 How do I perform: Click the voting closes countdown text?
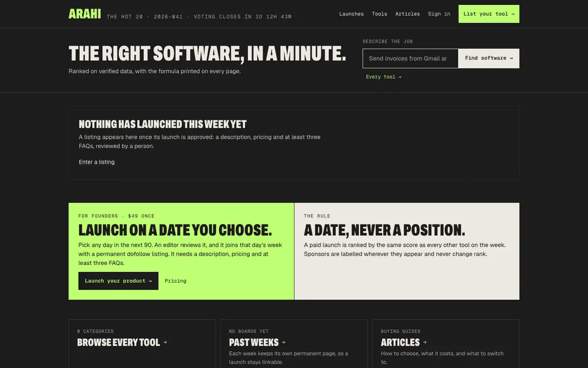(243, 17)
